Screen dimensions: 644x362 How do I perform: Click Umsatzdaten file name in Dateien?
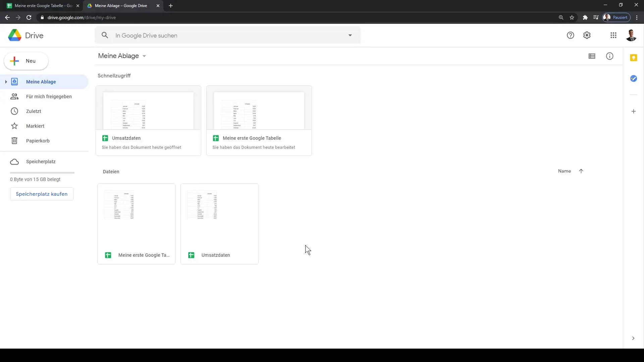click(x=216, y=255)
